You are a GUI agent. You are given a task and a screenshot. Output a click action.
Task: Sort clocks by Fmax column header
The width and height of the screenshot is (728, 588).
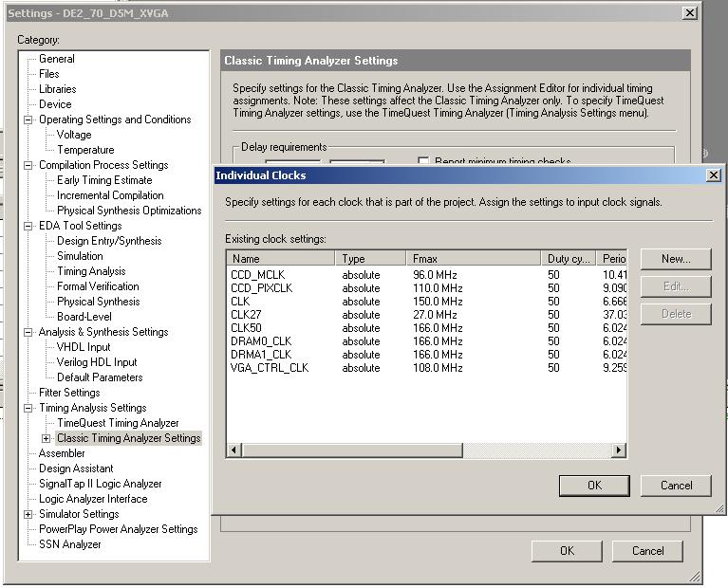pyautogui.click(x=474, y=259)
